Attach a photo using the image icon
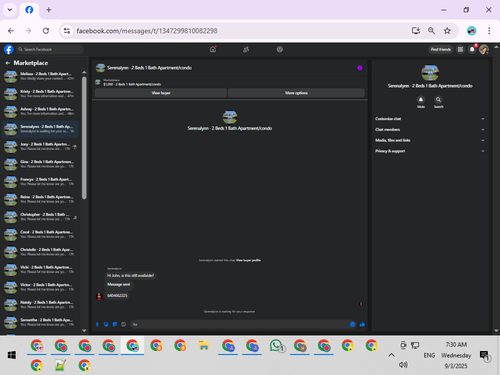The height and width of the screenshot is (375, 500). tap(106, 324)
